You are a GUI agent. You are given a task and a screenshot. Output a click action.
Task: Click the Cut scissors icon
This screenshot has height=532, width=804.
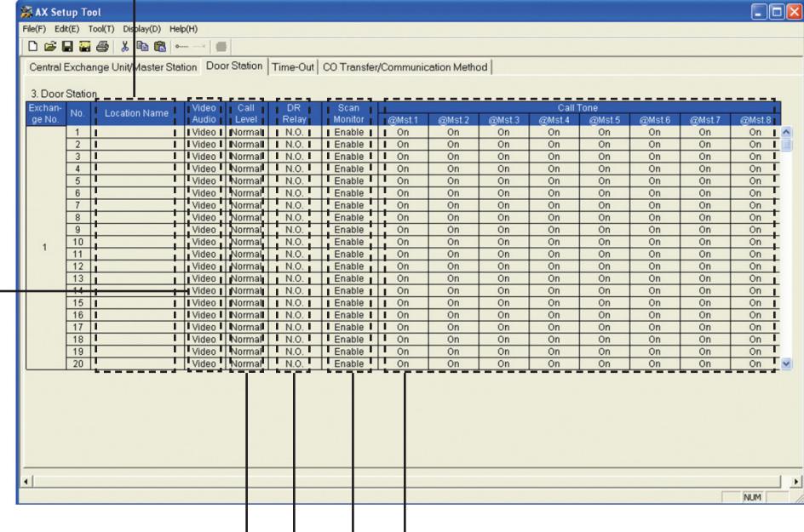point(124,47)
